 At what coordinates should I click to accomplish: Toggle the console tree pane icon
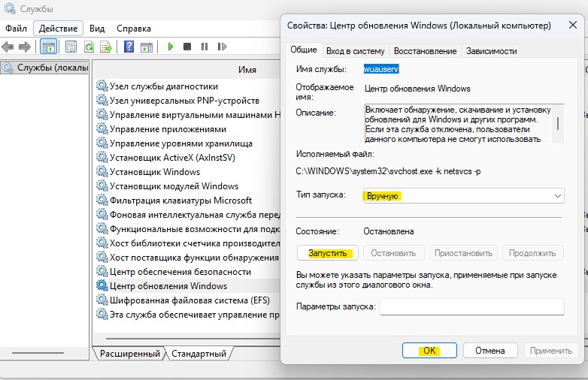click(48, 47)
